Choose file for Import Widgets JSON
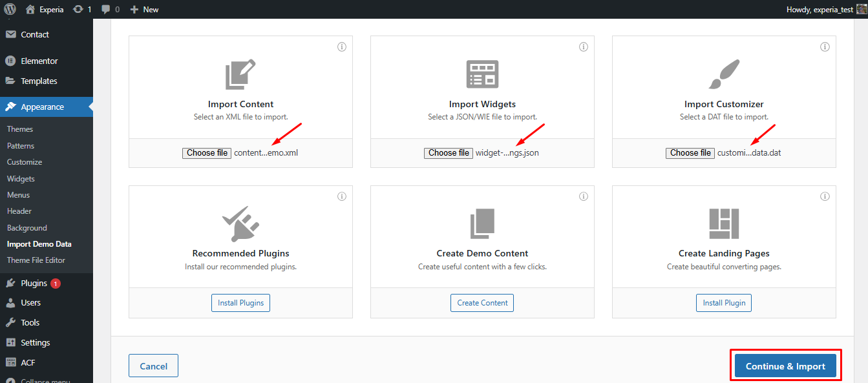The width and height of the screenshot is (868, 383). click(x=449, y=153)
